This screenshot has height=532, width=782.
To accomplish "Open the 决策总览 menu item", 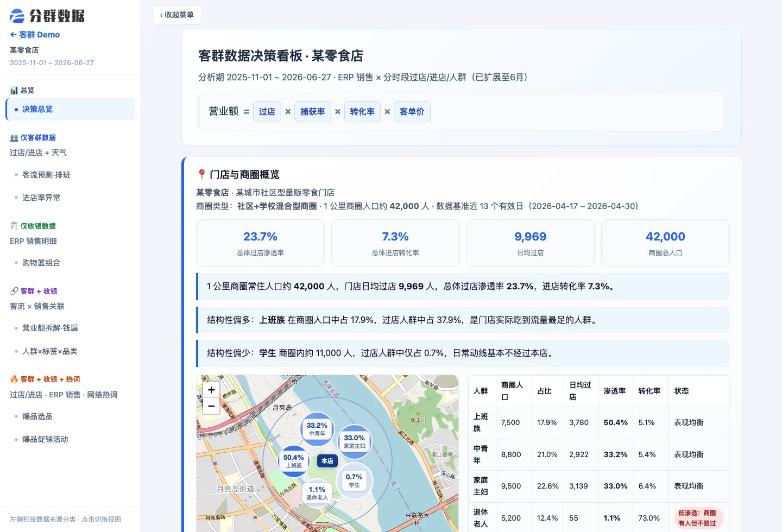I will click(71, 109).
